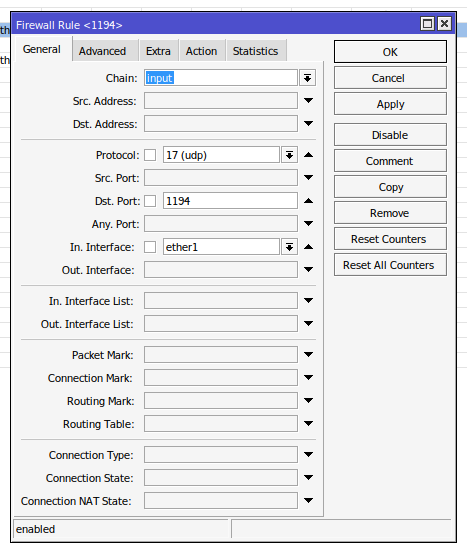467x558 pixels.
Task: Copy the firewall rule
Action: pos(390,187)
